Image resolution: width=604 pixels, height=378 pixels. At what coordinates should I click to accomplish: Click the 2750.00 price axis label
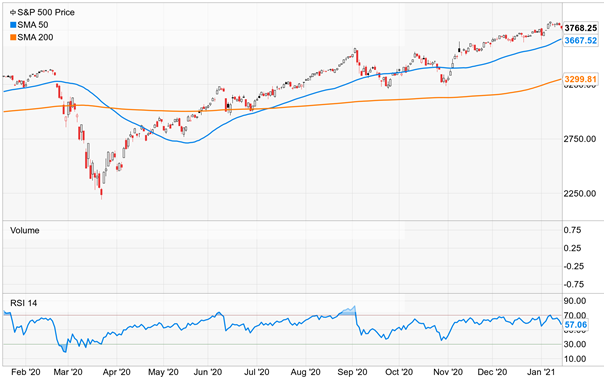pos(580,139)
